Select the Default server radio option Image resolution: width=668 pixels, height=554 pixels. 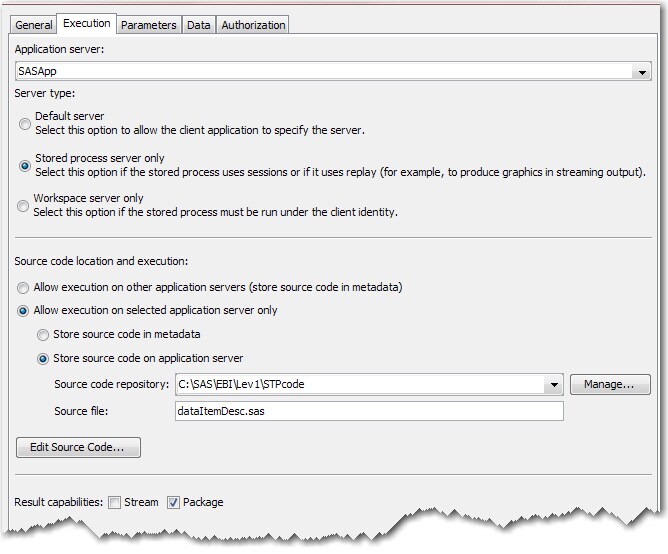pyautogui.click(x=25, y=124)
